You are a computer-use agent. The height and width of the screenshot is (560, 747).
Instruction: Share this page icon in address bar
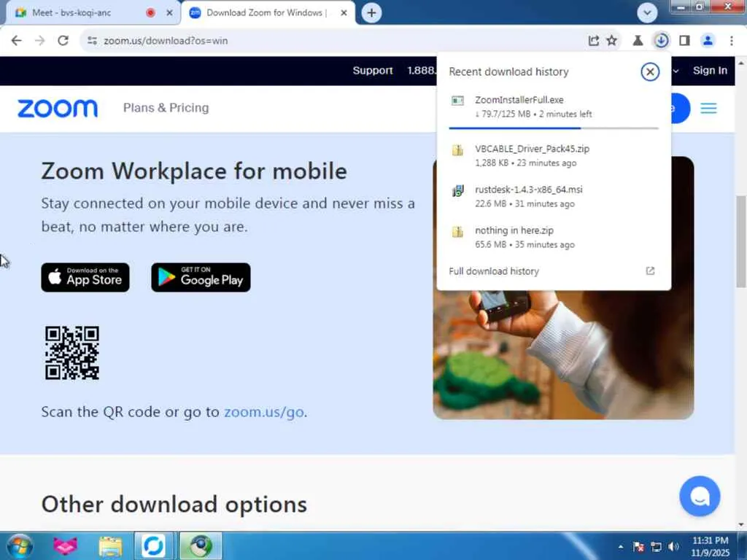click(594, 41)
